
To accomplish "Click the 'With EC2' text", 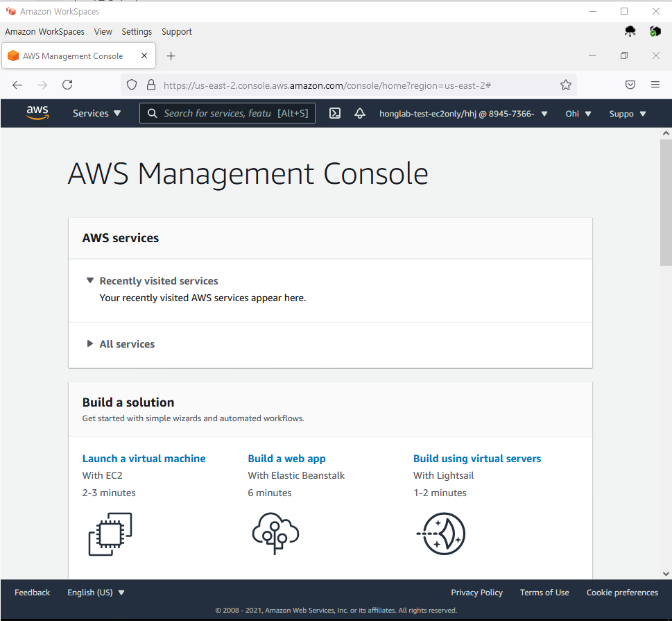I will tap(103, 475).
